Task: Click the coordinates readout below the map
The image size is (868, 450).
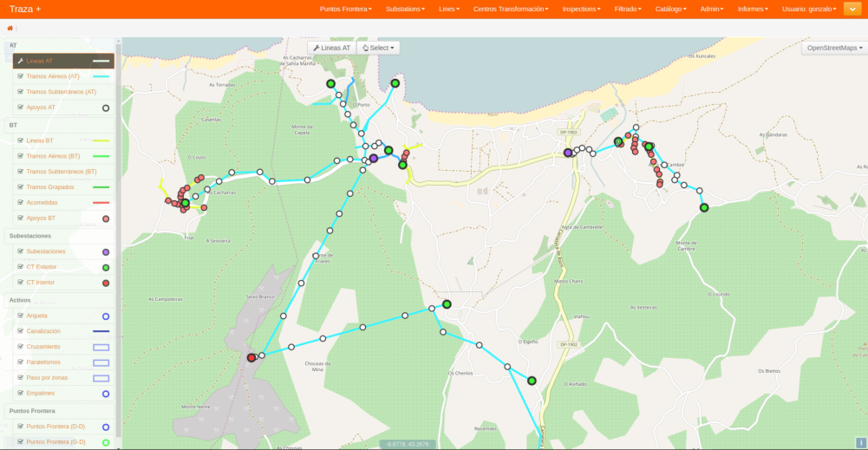Action: click(408, 445)
